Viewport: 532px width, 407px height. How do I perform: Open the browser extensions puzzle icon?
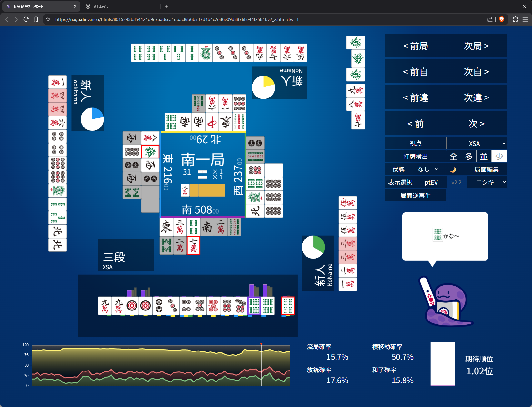click(516, 19)
